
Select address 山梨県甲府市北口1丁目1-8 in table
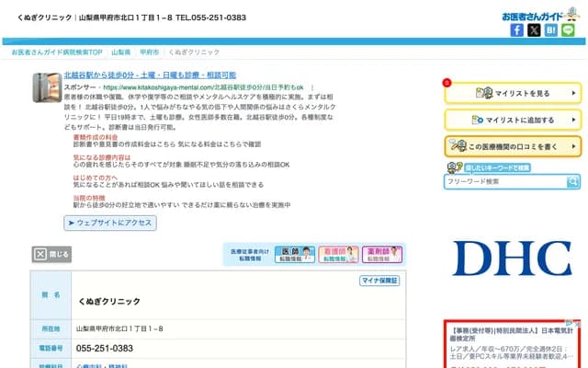(119, 329)
